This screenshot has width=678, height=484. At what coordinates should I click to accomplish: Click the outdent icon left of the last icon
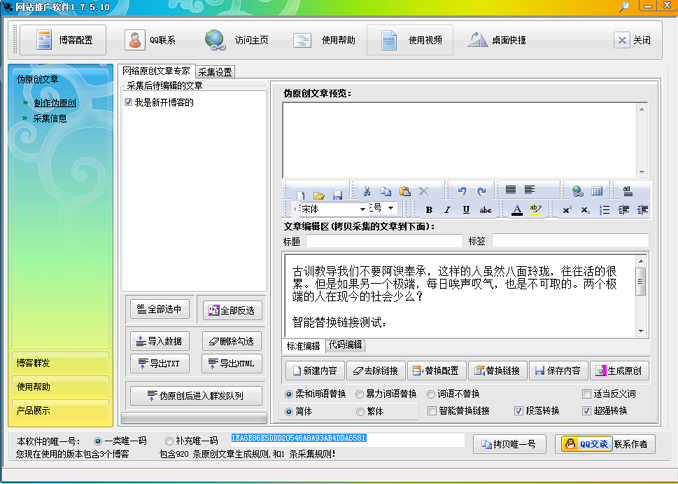click(623, 210)
